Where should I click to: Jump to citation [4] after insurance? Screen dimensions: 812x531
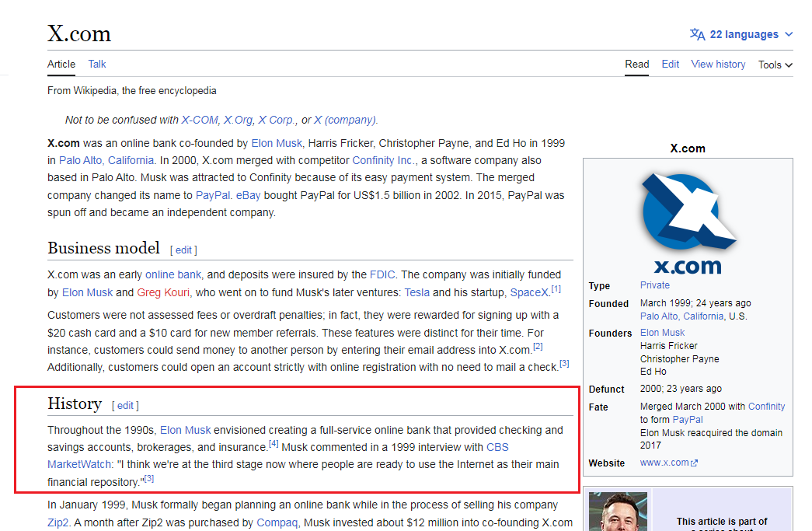274,444
